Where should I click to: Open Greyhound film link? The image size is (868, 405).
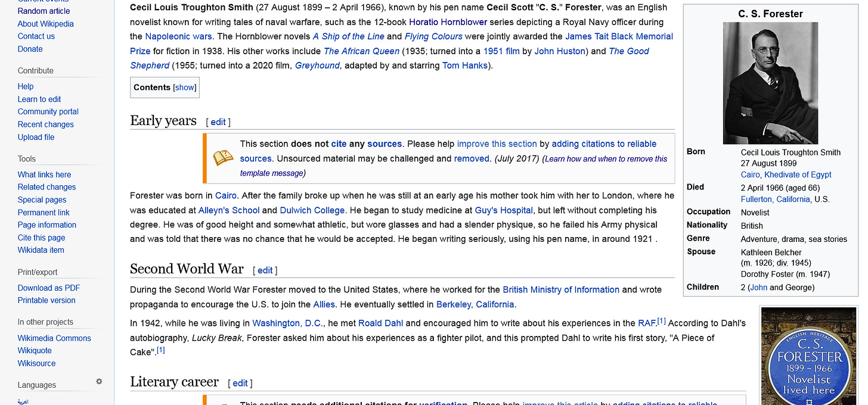pos(317,66)
